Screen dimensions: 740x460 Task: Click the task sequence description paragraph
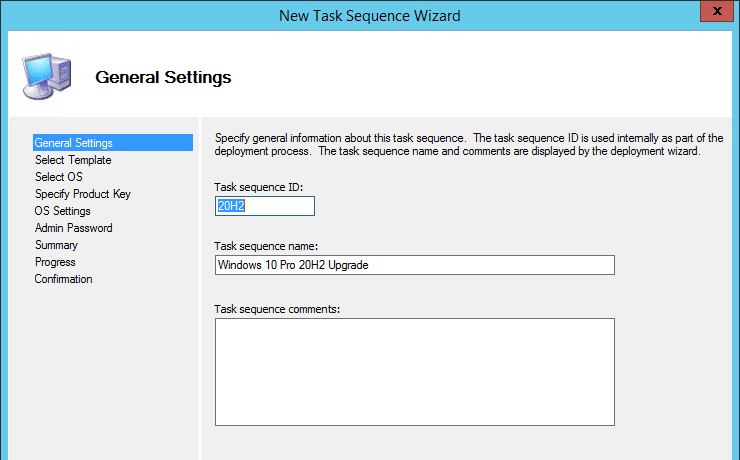click(x=468, y=144)
